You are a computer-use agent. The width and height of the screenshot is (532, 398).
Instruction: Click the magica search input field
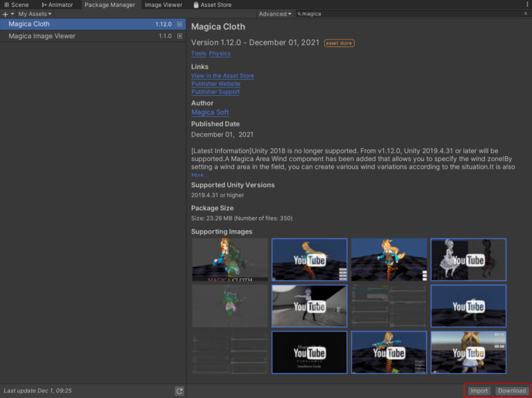coord(409,14)
